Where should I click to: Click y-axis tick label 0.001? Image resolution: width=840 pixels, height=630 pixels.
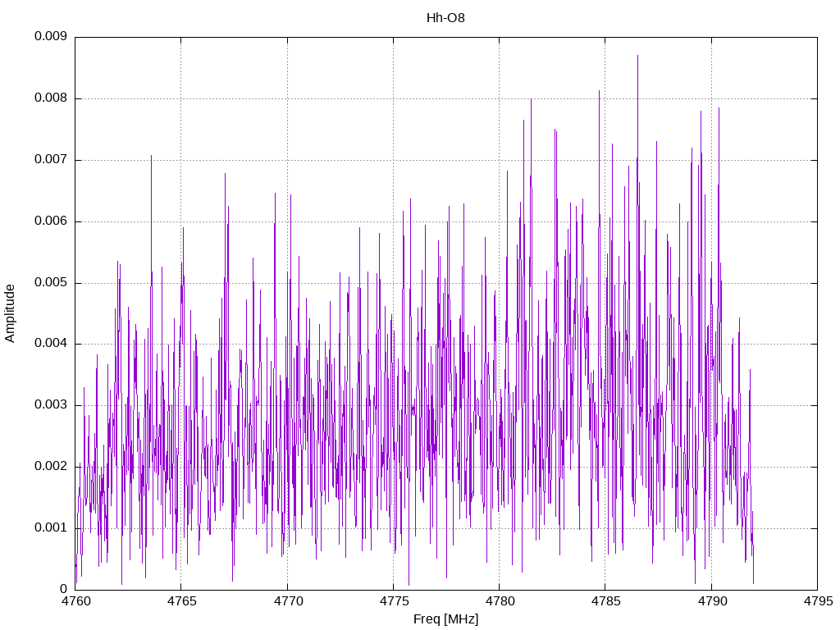tap(51, 528)
